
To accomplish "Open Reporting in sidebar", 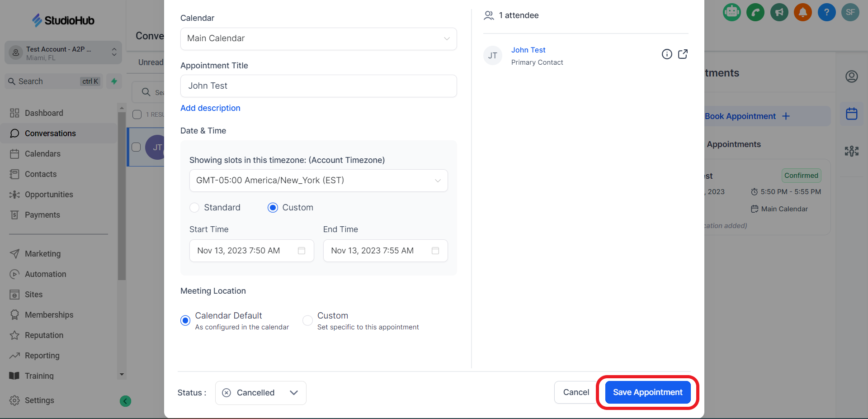I will pos(42,356).
